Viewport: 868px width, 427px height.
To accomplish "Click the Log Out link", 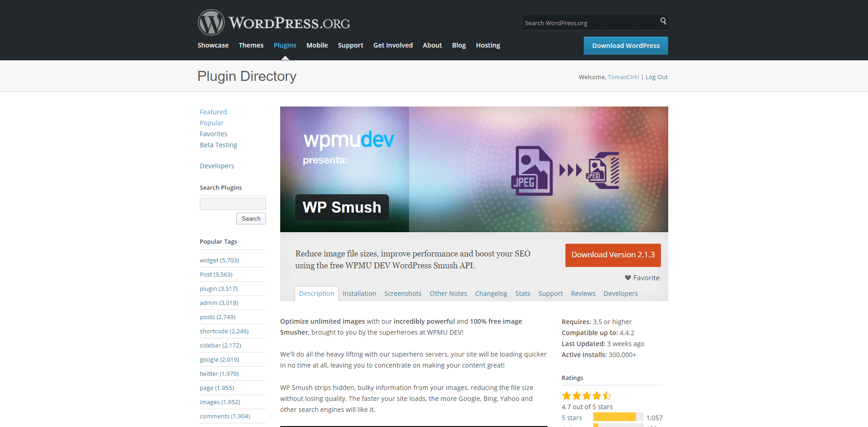I will 656,77.
